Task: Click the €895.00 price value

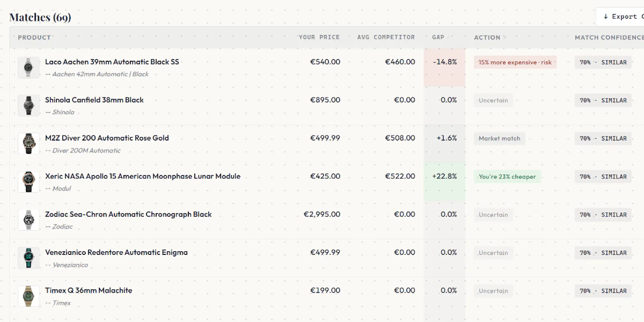Action: pos(325,100)
